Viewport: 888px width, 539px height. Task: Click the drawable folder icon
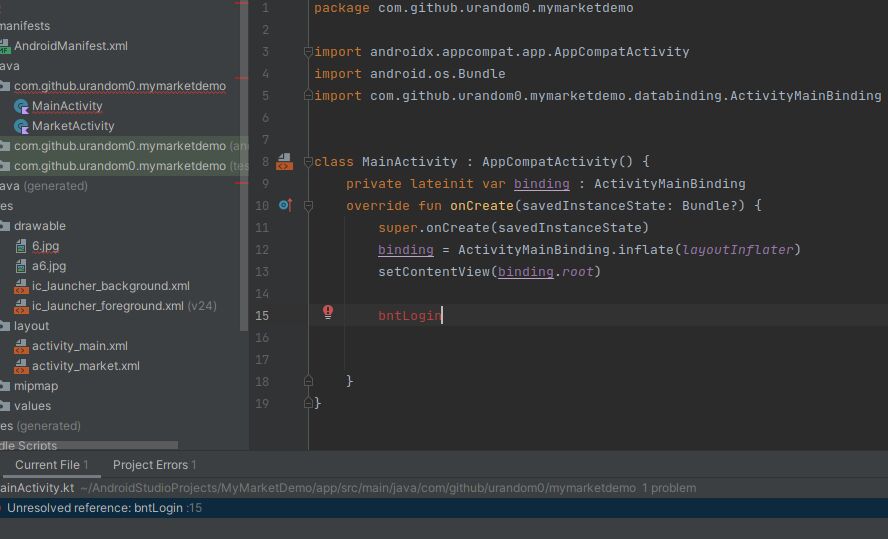(x=5, y=226)
